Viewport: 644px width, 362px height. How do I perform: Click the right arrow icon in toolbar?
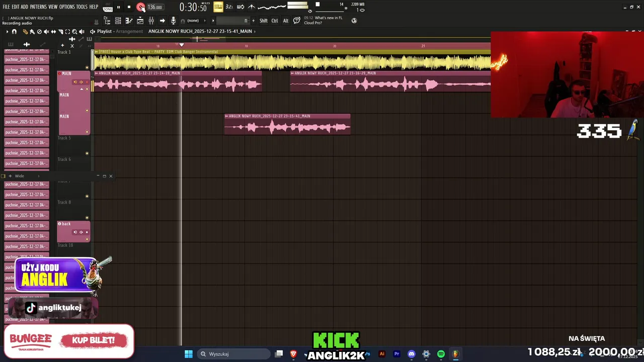162,21
